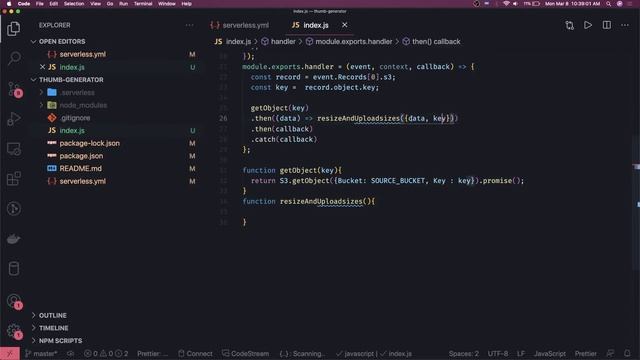Open Explorer views and more actions ellipsis
This screenshot has height=360, width=640.
pos(189,25)
